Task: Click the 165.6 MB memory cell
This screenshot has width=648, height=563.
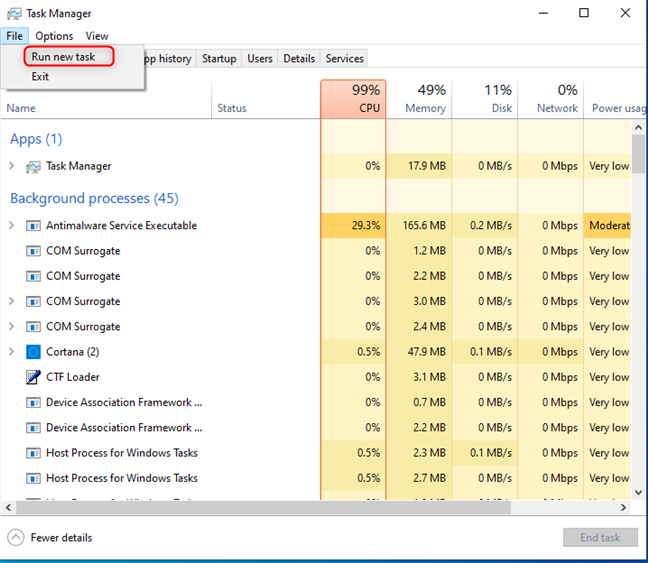Action: coord(419,226)
